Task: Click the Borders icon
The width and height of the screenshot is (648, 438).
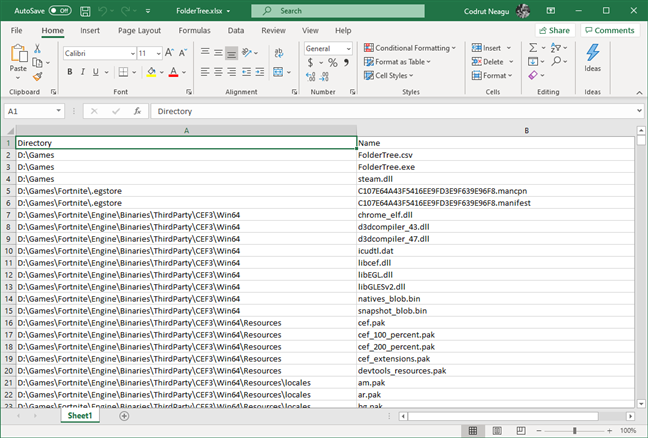Action: click(x=123, y=72)
